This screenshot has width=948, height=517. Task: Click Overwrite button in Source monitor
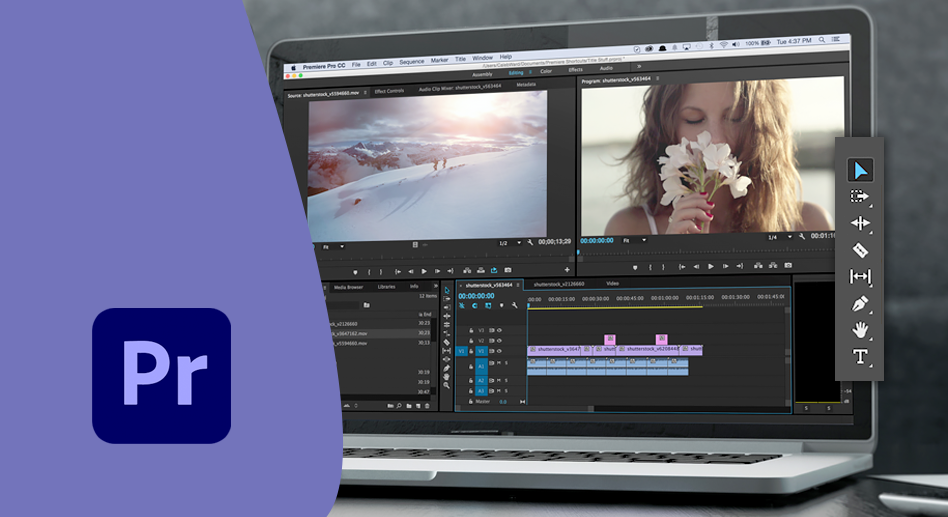point(481,270)
